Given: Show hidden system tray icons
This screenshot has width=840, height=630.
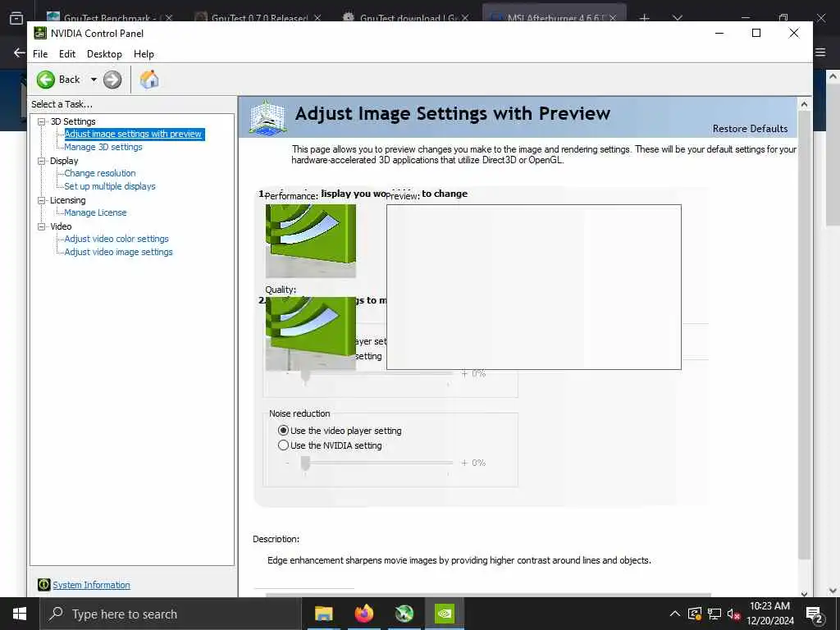Looking at the screenshot, I should tap(675, 614).
